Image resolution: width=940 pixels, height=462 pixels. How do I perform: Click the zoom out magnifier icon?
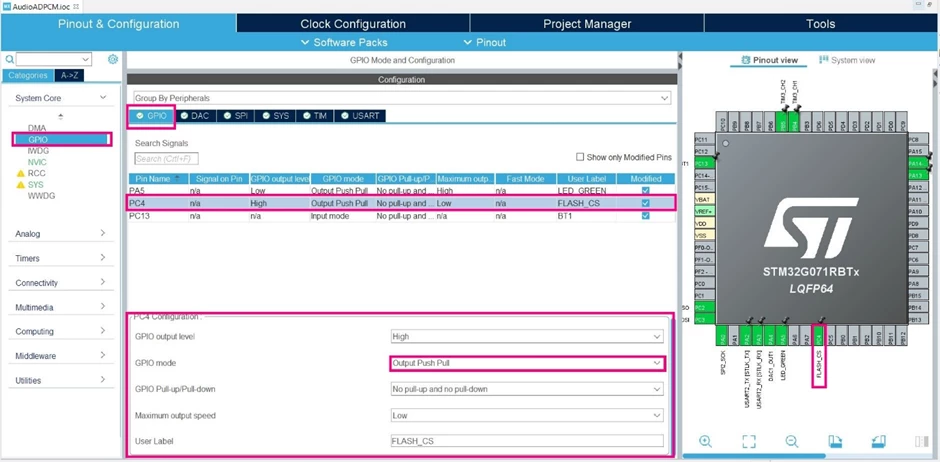[x=792, y=442]
